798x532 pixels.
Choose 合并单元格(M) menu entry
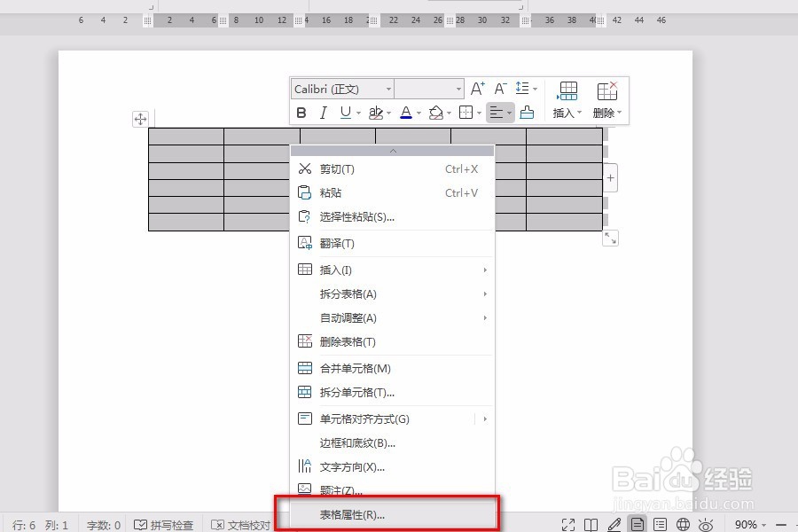coord(393,368)
